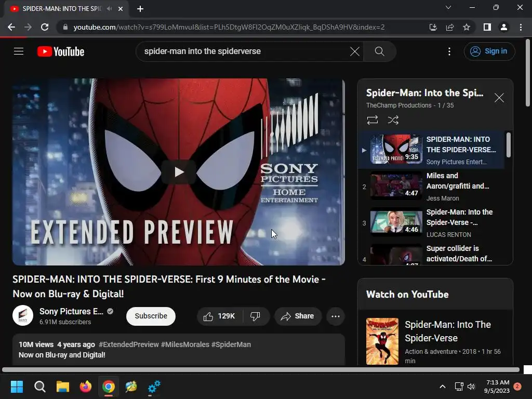Viewport: 532px width, 399px height.
Task: Open a new browser tab
Action: (x=140, y=9)
